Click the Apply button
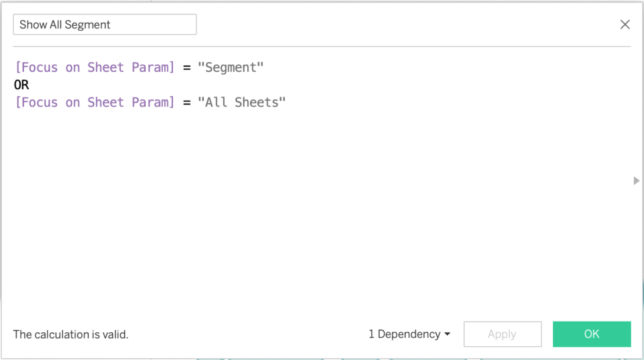The height and width of the screenshot is (360, 644). (x=502, y=334)
